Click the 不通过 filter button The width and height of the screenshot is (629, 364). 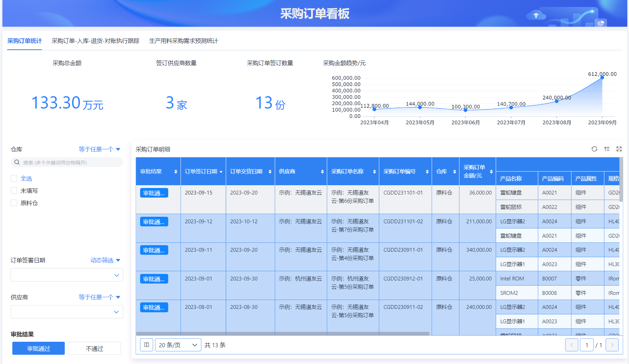pos(94,348)
